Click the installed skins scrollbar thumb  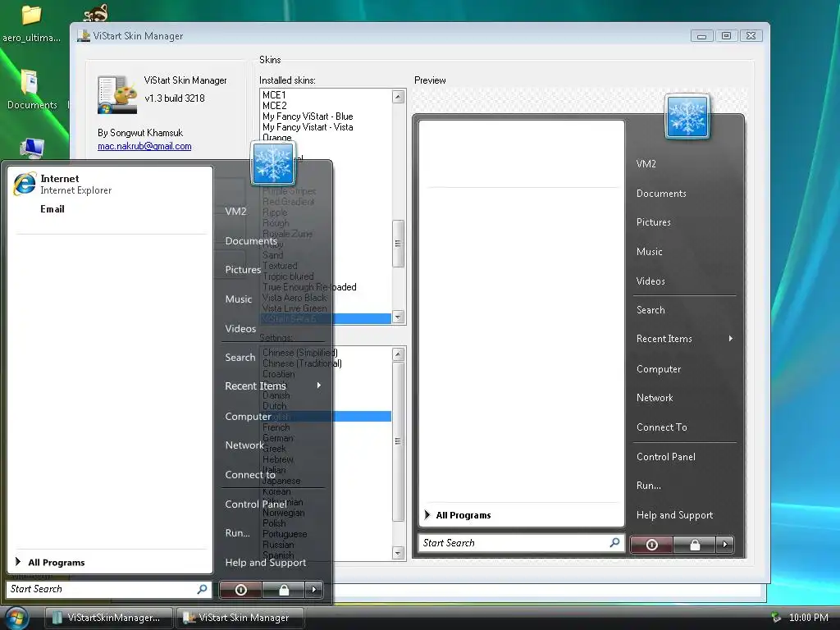point(398,243)
